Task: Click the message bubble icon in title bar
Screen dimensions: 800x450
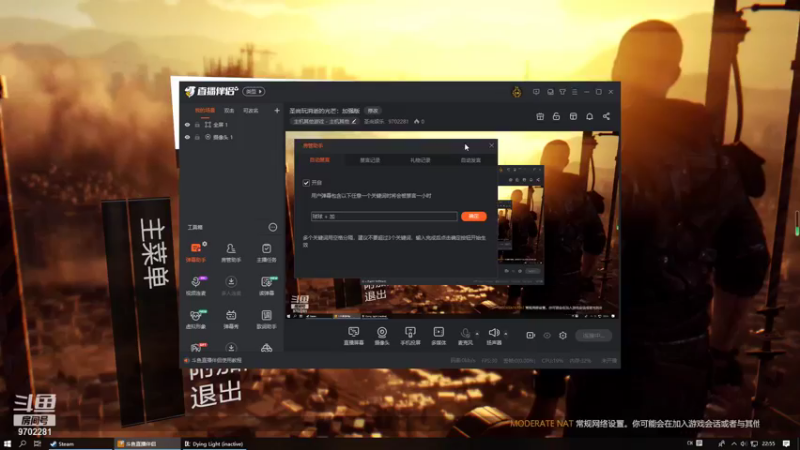Action: pyautogui.click(x=536, y=92)
